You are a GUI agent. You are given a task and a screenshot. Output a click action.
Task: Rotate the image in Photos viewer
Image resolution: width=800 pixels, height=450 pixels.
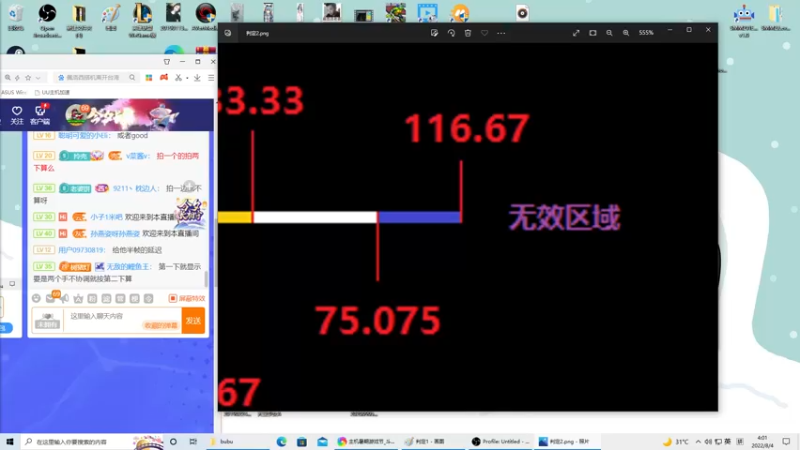pyautogui.click(x=451, y=33)
